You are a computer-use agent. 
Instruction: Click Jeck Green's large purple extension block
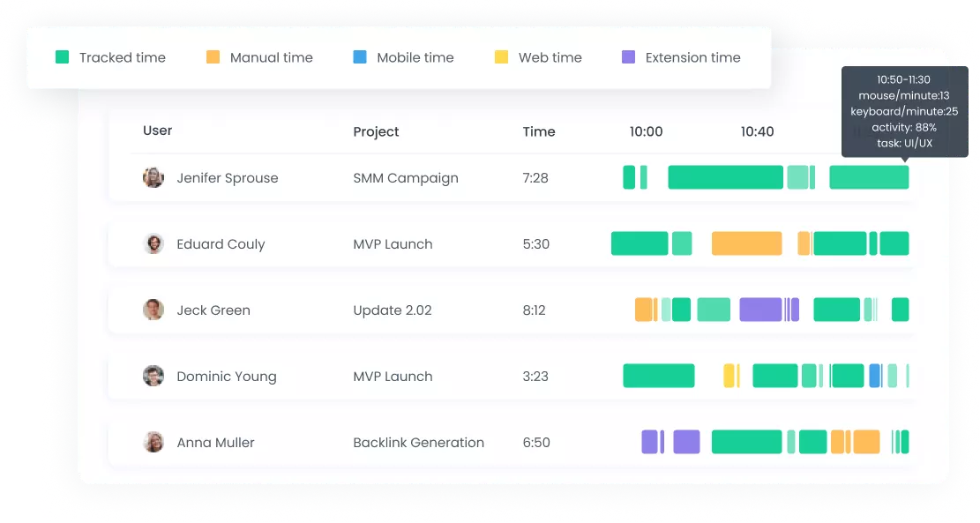[x=760, y=310]
